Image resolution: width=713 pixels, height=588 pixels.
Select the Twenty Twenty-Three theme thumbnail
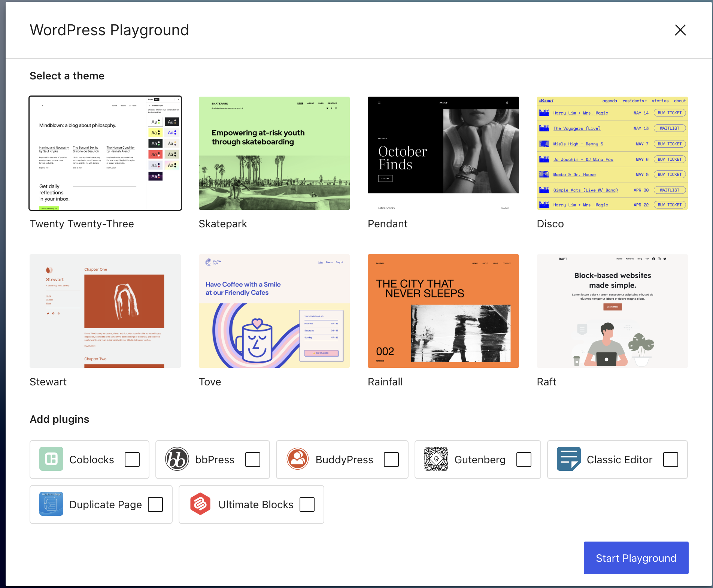tap(105, 153)
